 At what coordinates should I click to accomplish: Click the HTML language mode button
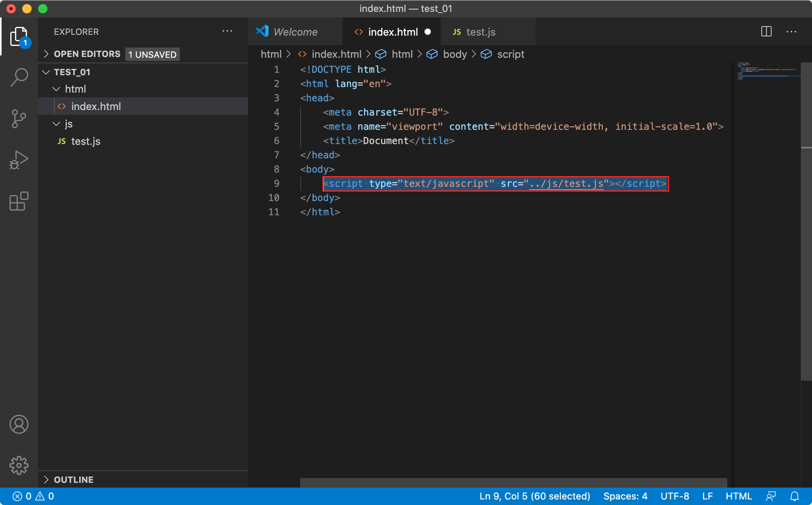point(738,496)
